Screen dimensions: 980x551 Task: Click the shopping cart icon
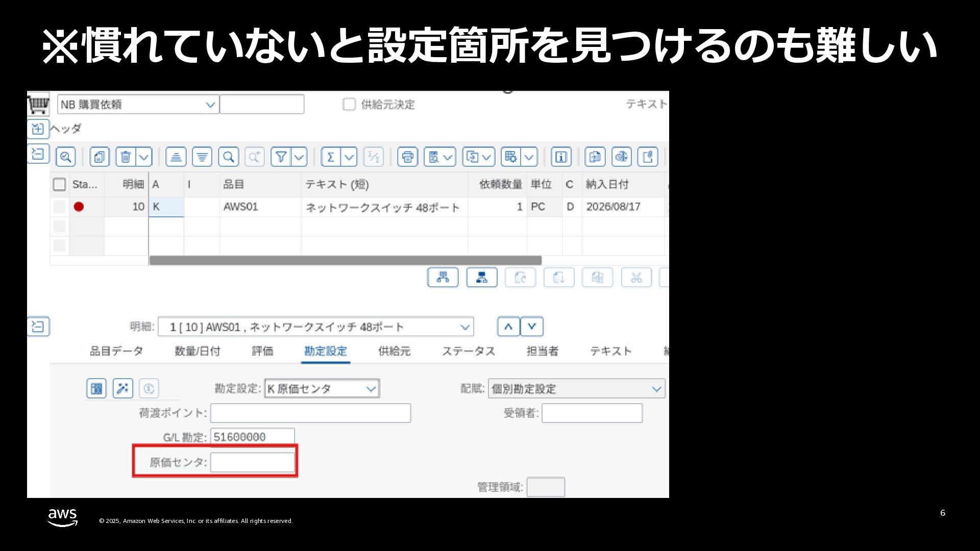point(39,104)
